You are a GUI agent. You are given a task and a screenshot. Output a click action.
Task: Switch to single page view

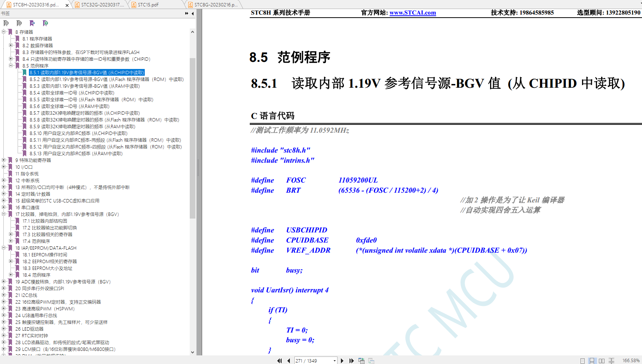(x=582, y=361)
